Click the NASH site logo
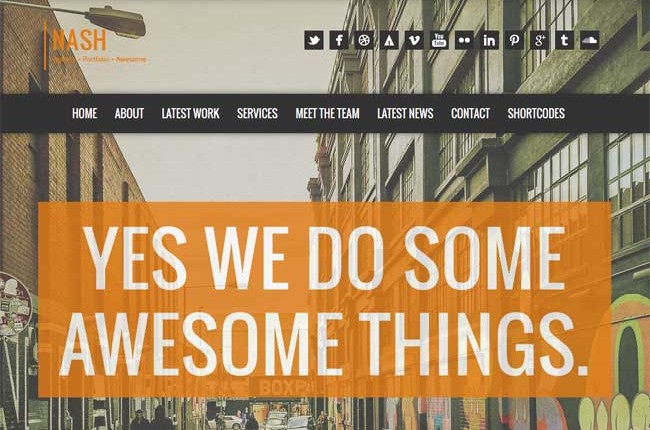 [x=80, y=41]
